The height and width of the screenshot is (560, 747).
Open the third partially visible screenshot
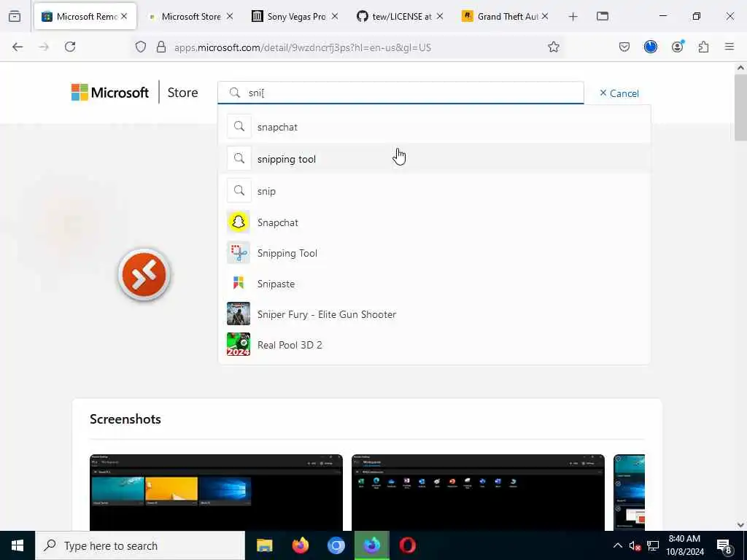[x=629, y=492]
